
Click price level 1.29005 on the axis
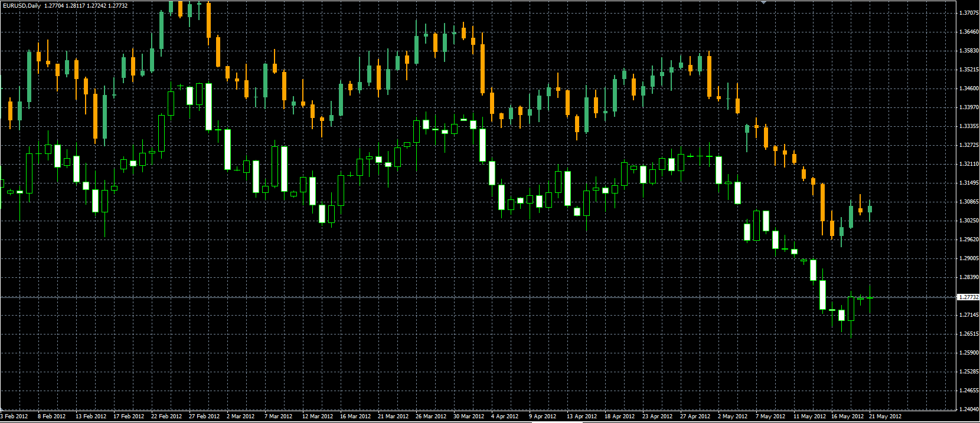tap(969, 258)
